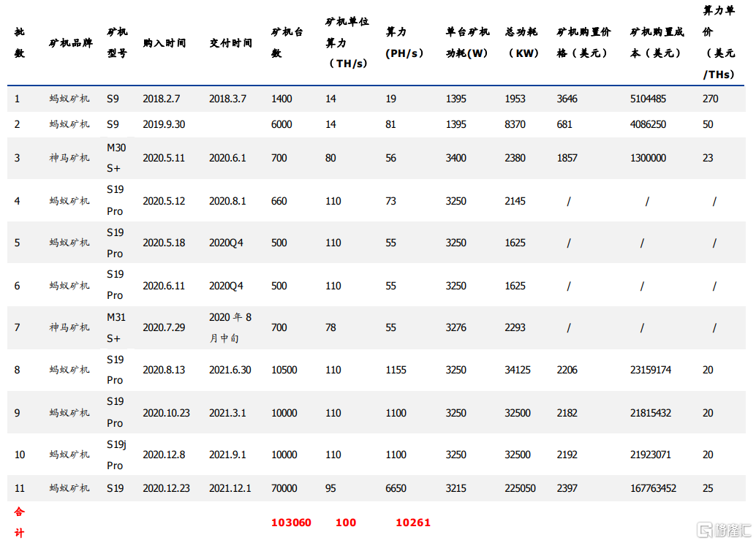The height and width of the screenshot is (543, 756).
Task: Select purchase date 2020.12.23
Action: 167,489
